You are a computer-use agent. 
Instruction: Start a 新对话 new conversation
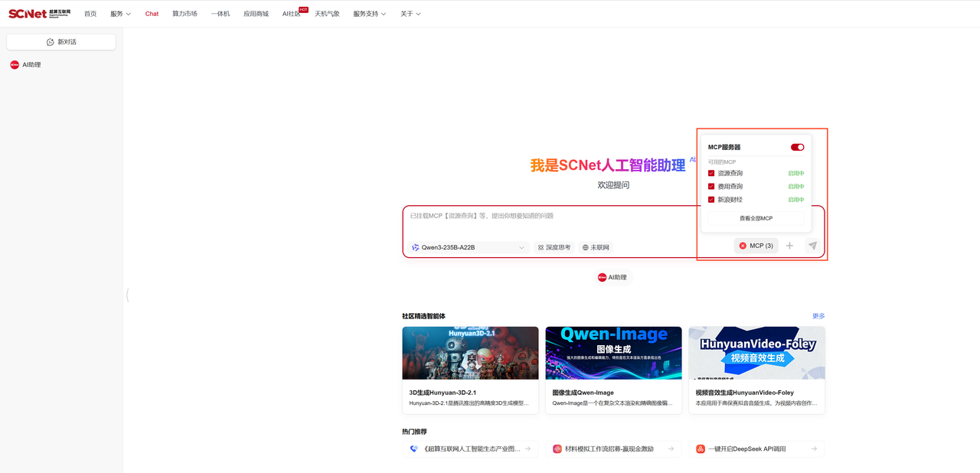coord(61,42)
